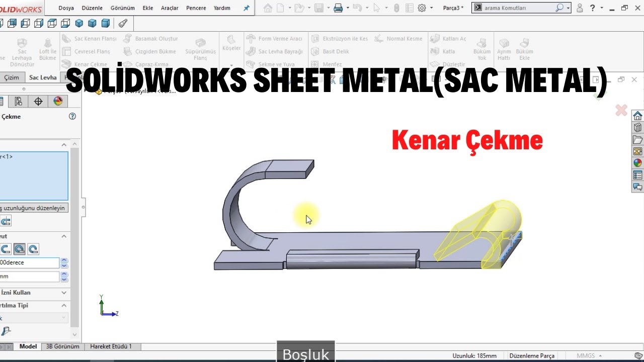Switch to the first shaded blue cube view
This screenshot has width=644, height=362.
79,23
